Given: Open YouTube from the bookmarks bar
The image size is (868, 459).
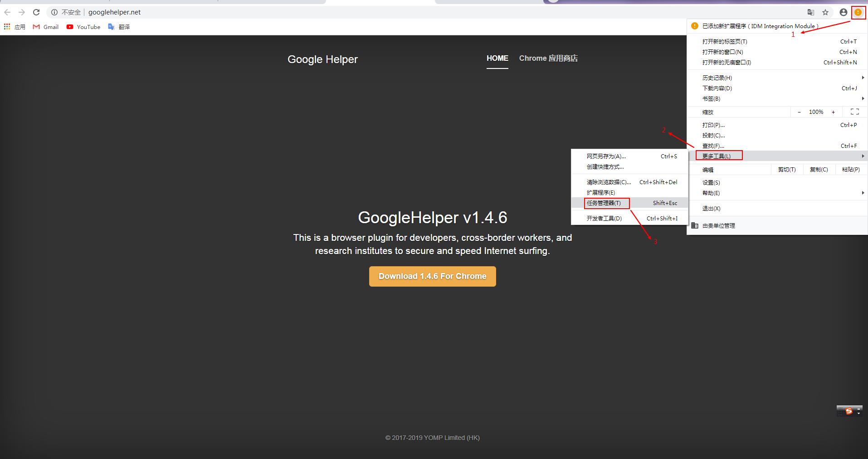Looking at the screenshot, I should coord(83,27).
